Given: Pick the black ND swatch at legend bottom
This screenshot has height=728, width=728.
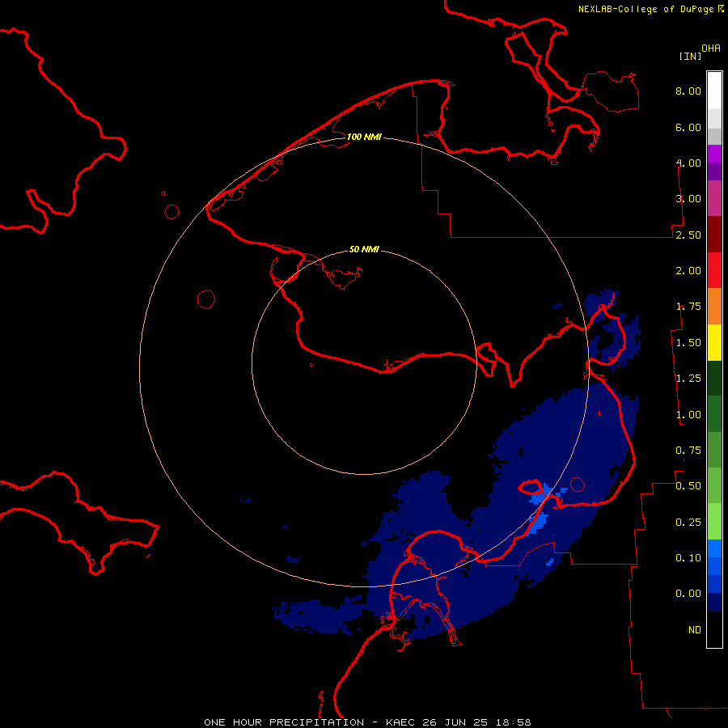Looking at the screenshot, I should click(x=714, y=629).
